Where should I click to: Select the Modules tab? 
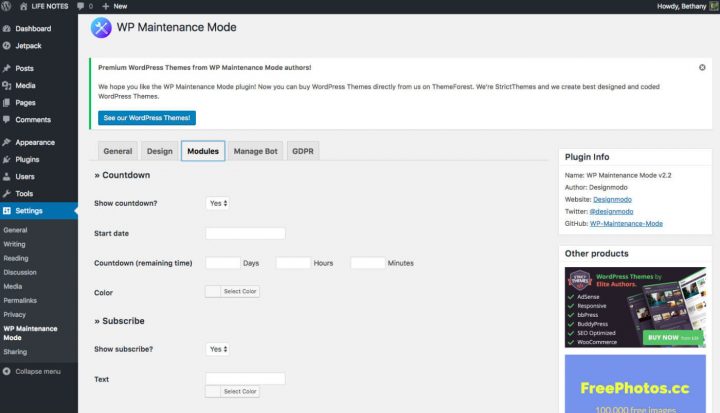[203, 151]
